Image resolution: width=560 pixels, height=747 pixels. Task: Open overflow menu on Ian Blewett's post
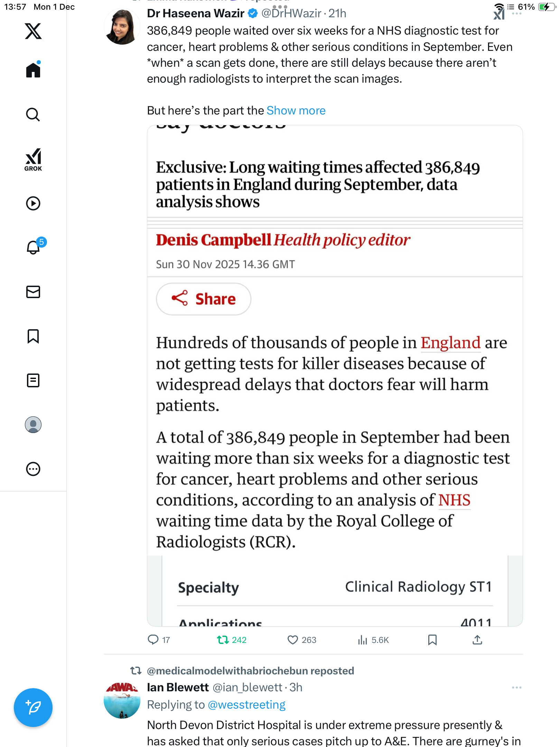pyautogui.click(x=516, y=688)
